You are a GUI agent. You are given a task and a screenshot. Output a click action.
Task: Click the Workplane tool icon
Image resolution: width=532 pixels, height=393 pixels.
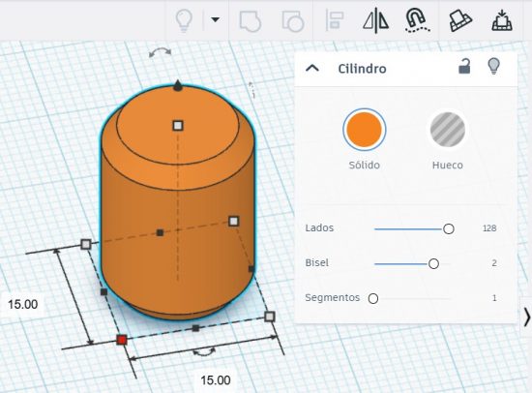[460, 21]
